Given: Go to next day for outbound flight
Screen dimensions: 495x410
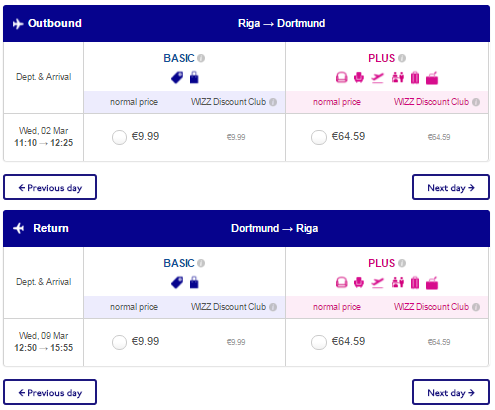Looking at the screenshot, I should (x=451, y=187).
